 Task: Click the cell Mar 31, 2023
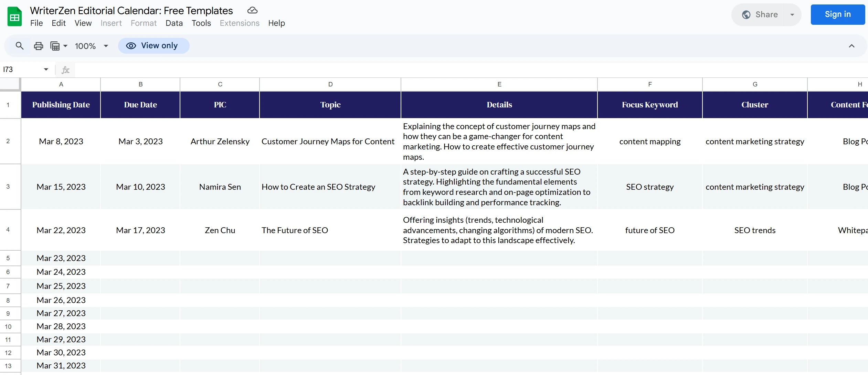pyautogui.click(x=61, y=366)
